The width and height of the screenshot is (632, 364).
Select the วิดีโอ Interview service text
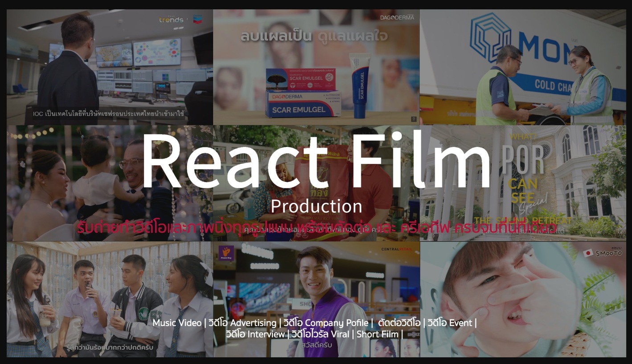coord(255,334)
